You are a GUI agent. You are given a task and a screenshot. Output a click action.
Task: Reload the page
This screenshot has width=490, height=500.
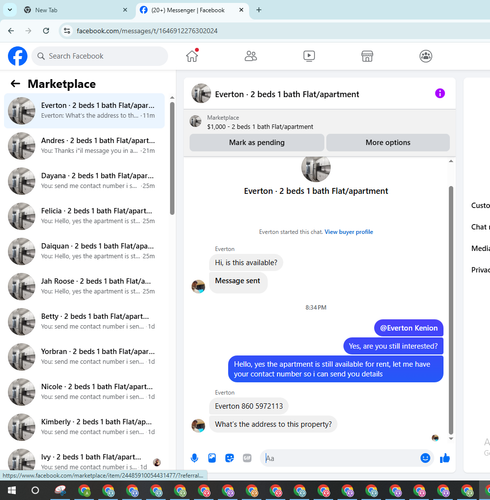(46, 31)
